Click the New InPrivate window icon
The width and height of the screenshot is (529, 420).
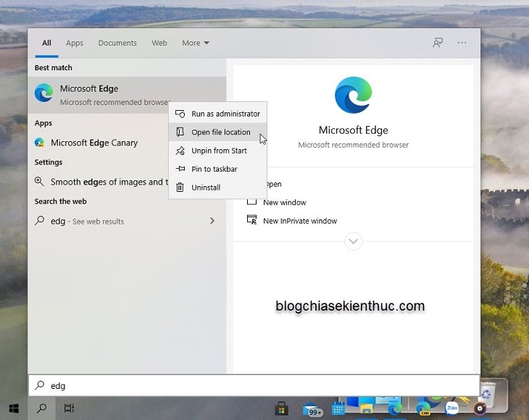[251, 220]
